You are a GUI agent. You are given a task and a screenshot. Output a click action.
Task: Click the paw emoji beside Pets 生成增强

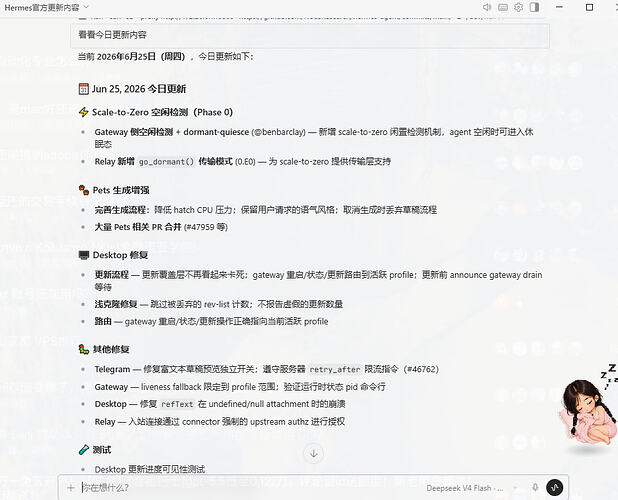(x=84, y=190)
